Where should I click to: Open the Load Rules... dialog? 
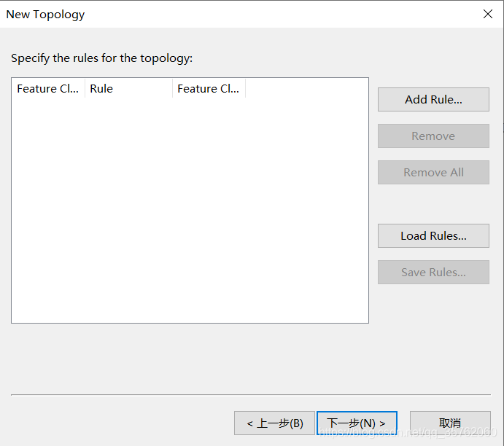point(433,235)
